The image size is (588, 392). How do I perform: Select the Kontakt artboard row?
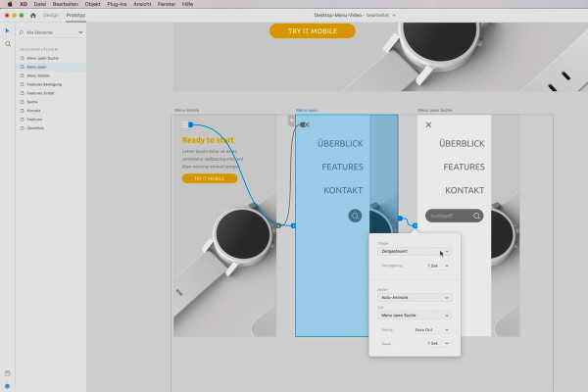coord(51,111)
